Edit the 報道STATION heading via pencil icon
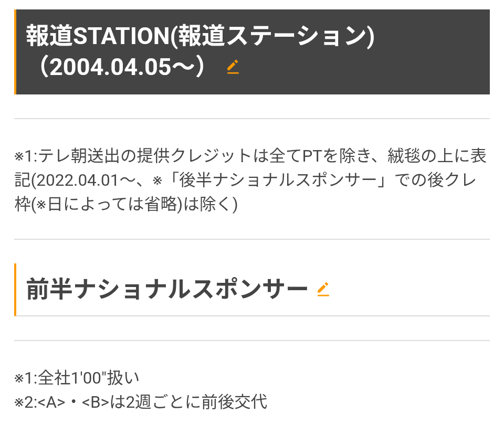 click(233, 67)
